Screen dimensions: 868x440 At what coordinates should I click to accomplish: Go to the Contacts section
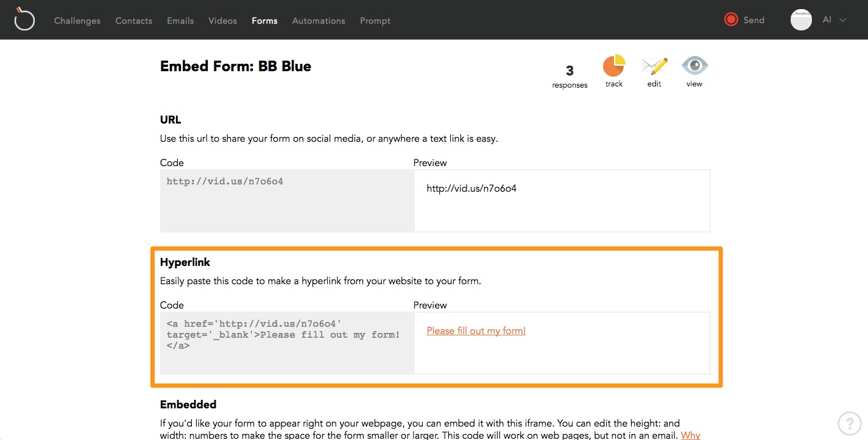(x=134, y=21)
